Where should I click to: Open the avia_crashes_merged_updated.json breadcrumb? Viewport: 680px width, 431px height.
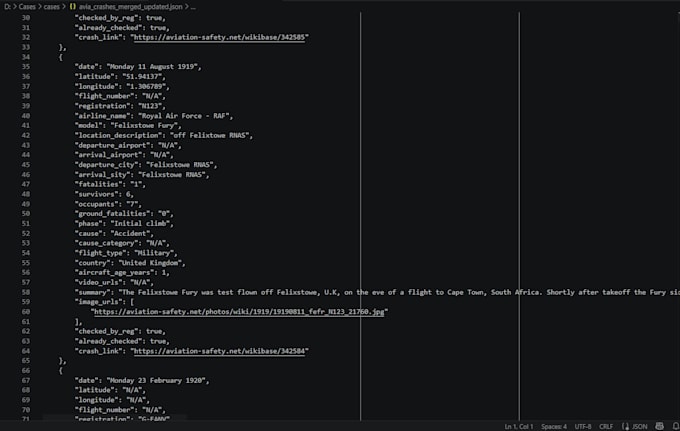131,7
